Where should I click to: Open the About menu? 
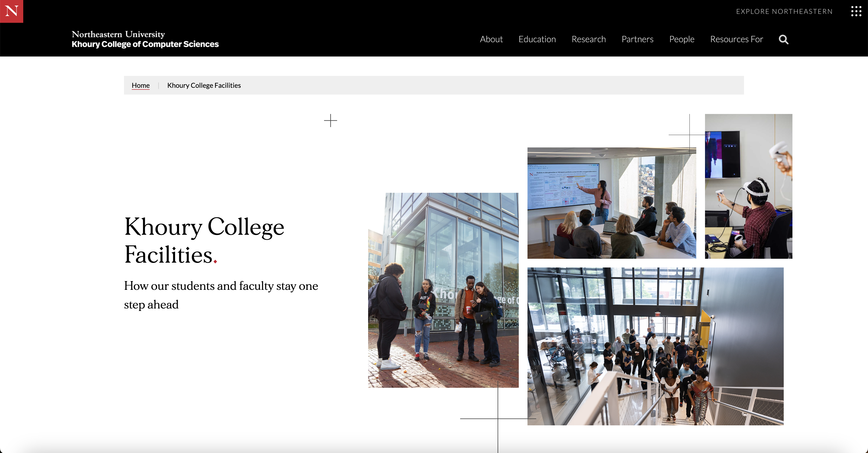[491, 39]
